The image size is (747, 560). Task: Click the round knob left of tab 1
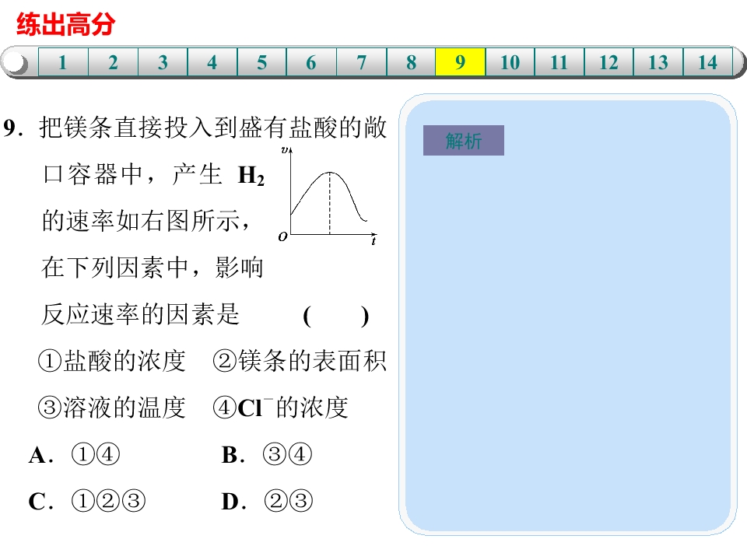16,62
